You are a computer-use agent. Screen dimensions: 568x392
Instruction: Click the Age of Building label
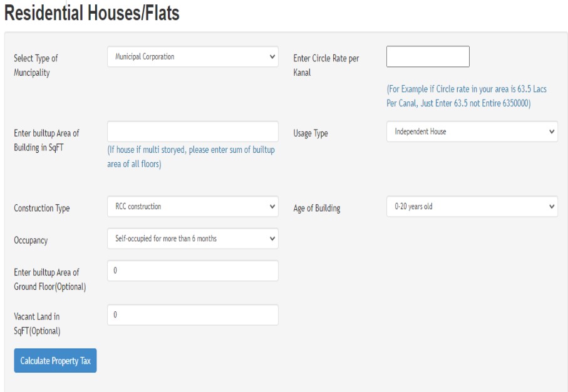(x=317, y=209)
